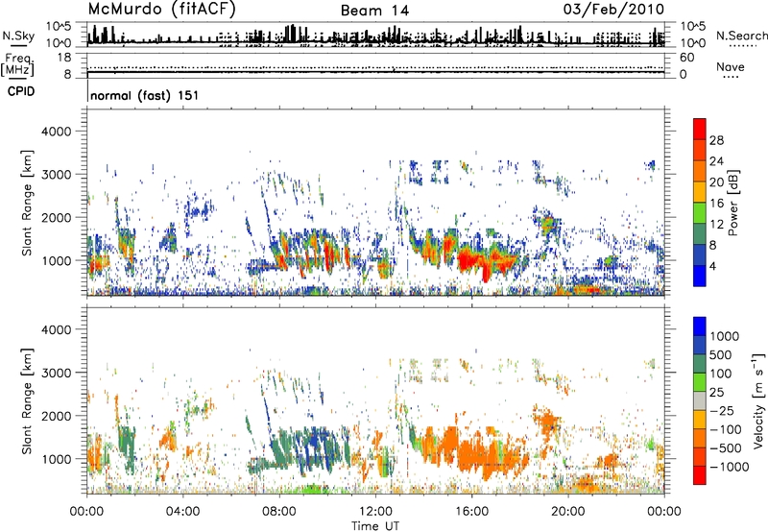Click the '18' frequency axis label
Viewport: 768px width, 532px height.
coord(63,58)
